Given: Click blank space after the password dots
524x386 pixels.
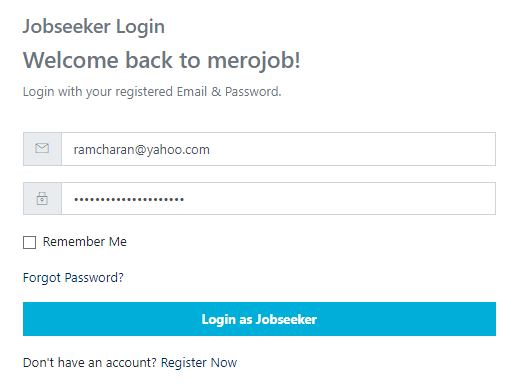Looking at the screenshot, I should [339, 199].
